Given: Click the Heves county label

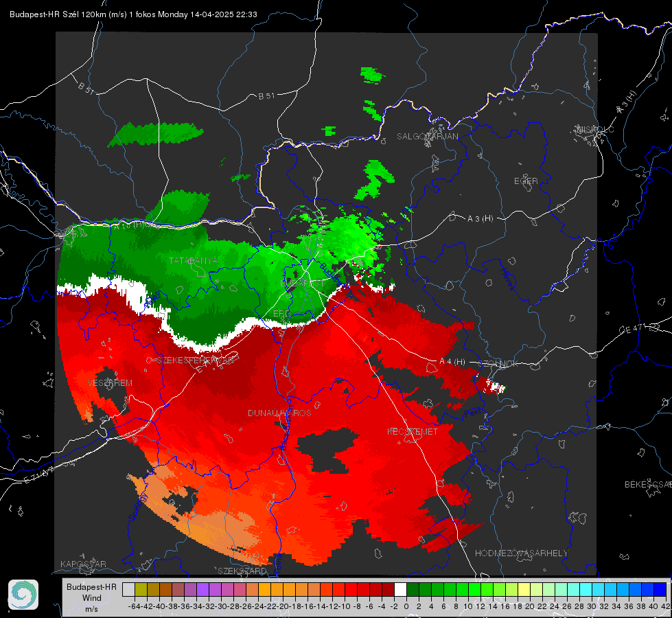Looking at the screenshot, I should pos(507,279).
